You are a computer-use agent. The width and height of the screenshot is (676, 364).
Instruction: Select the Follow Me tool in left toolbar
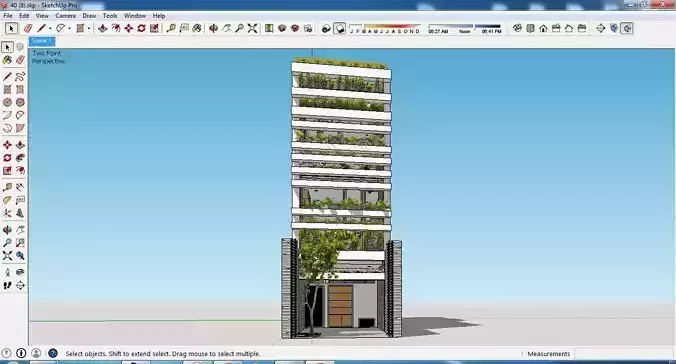tap(20, 158)
